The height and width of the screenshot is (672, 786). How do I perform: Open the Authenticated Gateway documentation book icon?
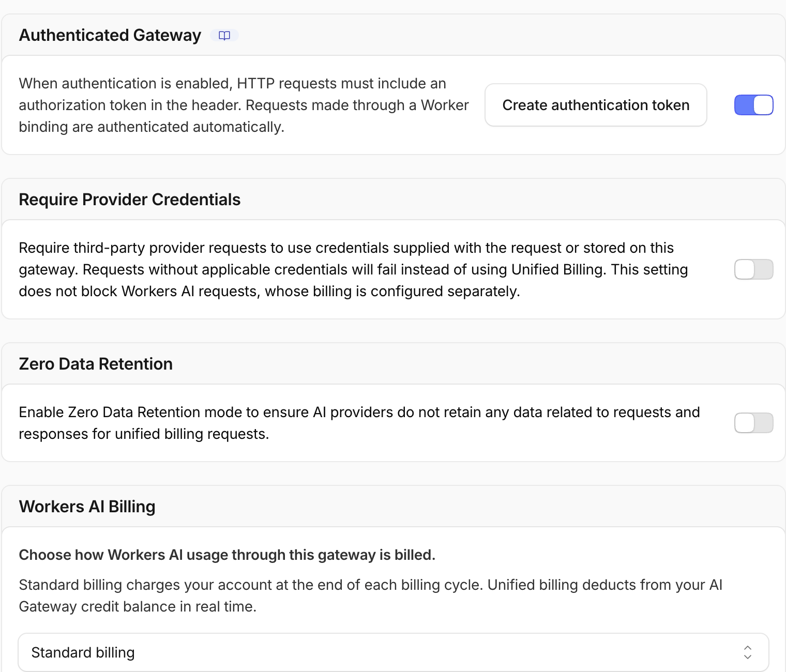coord(224,35)
